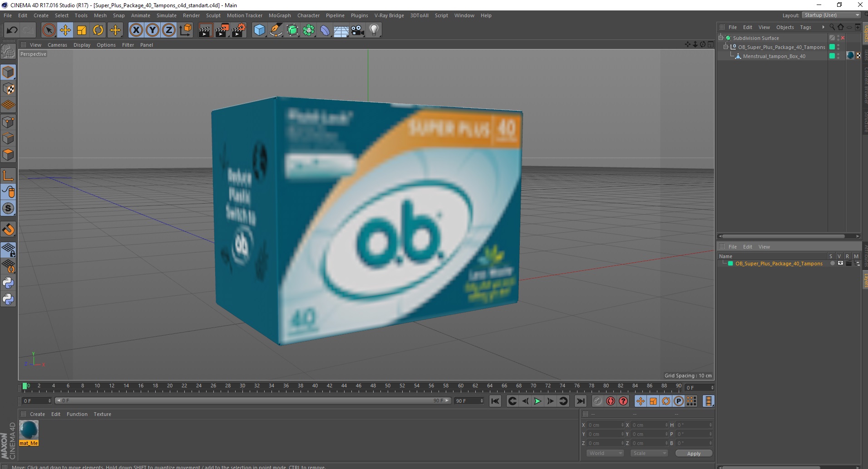Switch to Model mode
The image size is (868, 469).
click(x=8, y=72)
